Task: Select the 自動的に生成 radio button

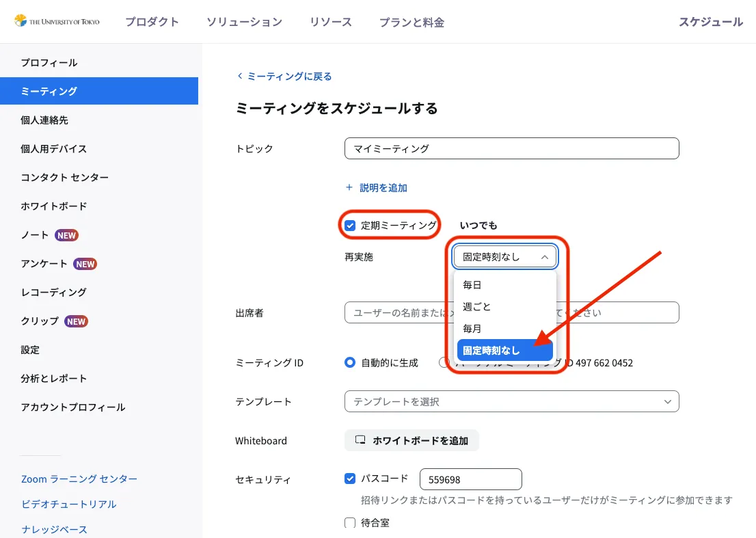Action: coord(350,363)
